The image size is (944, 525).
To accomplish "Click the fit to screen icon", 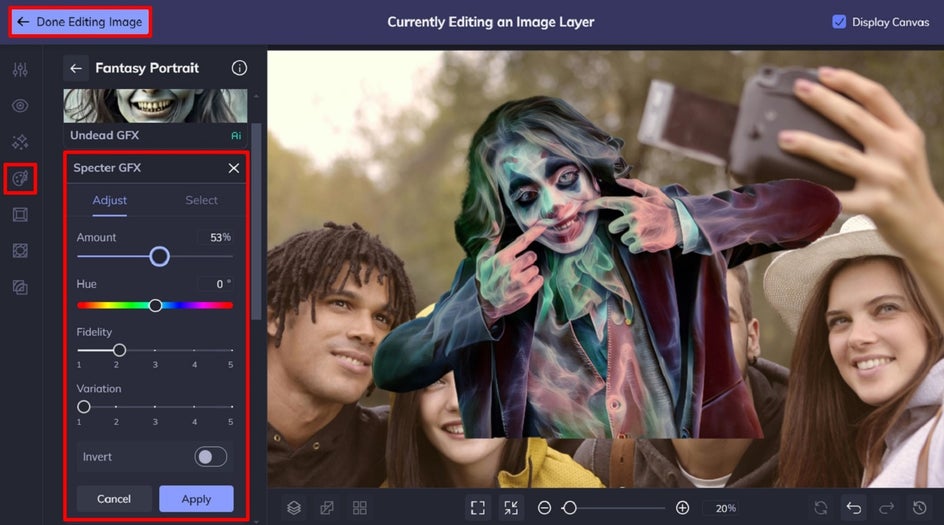I will (x=478, y=508).
